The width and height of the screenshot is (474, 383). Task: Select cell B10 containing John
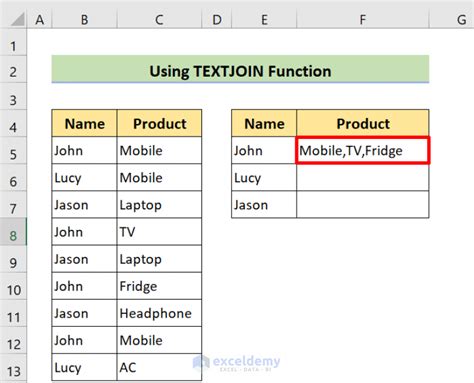(x=84, y=286)
